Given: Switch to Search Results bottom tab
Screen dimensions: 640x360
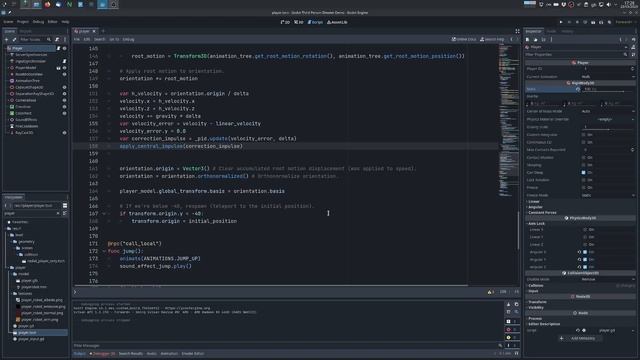Looking at the screenshot, I should [x=131, y=354].
